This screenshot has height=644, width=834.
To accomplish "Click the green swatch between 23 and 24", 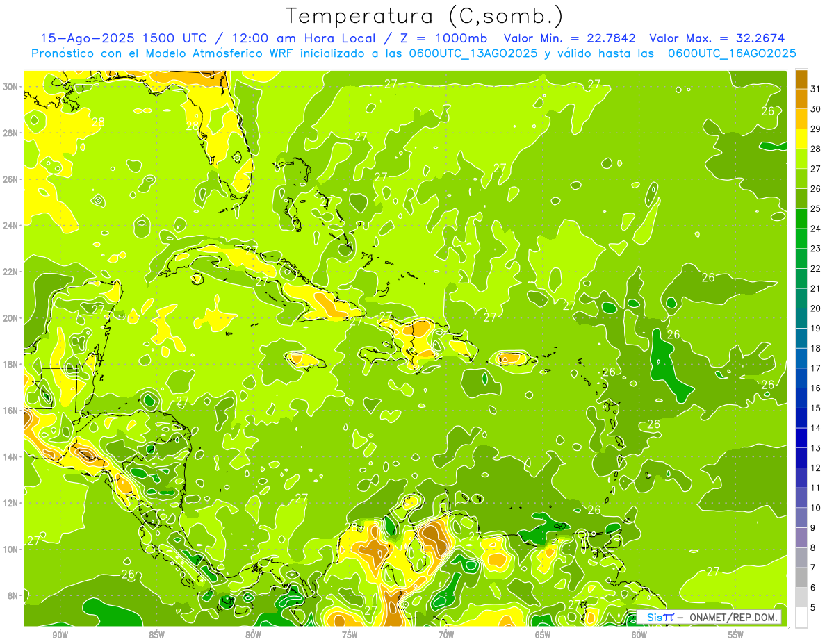I will (801, 238).
